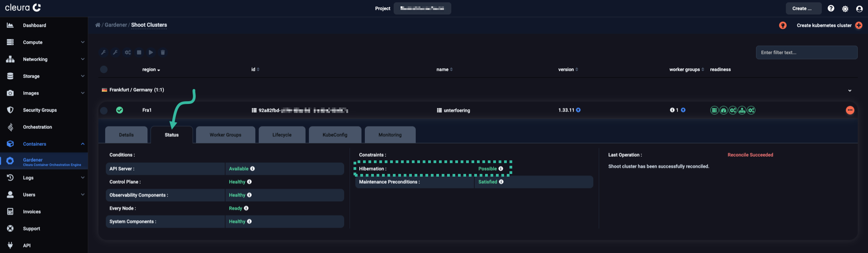868x253 pixels.
Task: Click the version upgrade arrow next to 1.33.11
Action: (x=578, y=110)
